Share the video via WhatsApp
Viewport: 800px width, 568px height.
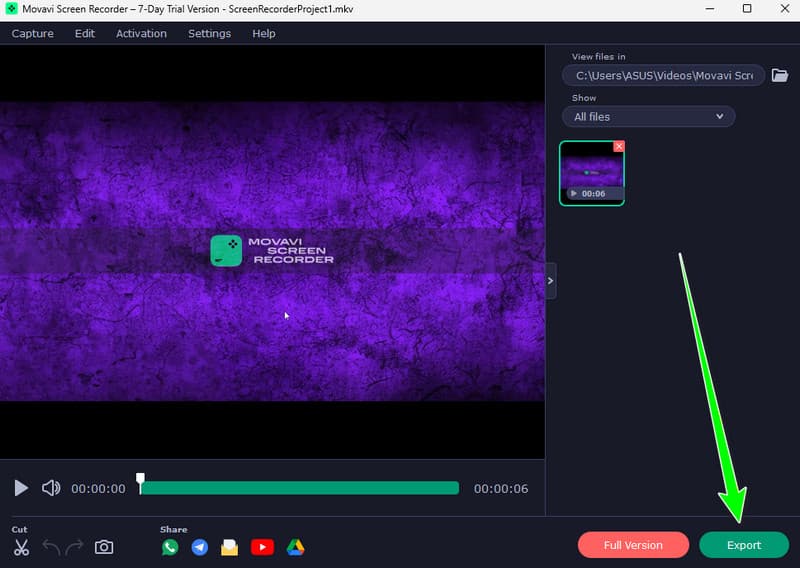pyautogui.click(x=170, y=547)
